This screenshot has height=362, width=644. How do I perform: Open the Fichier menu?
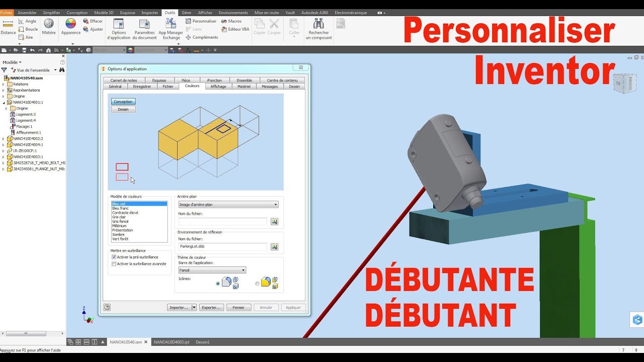click(7, 13)
